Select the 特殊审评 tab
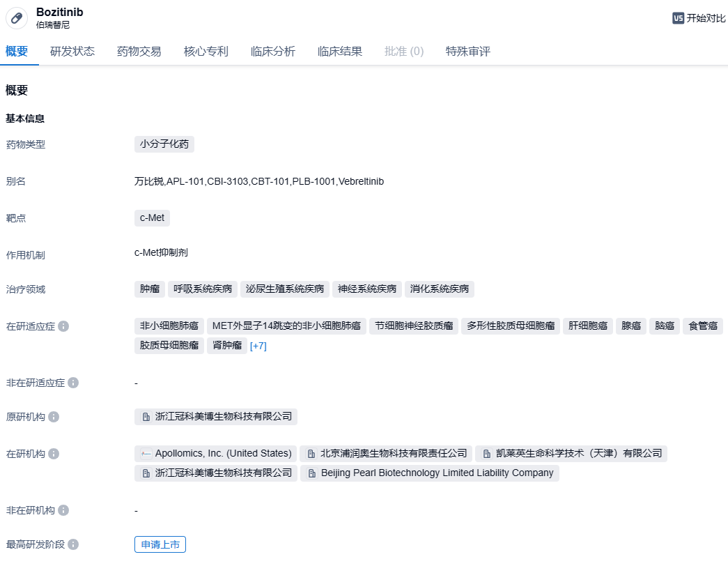 point(468,52)
